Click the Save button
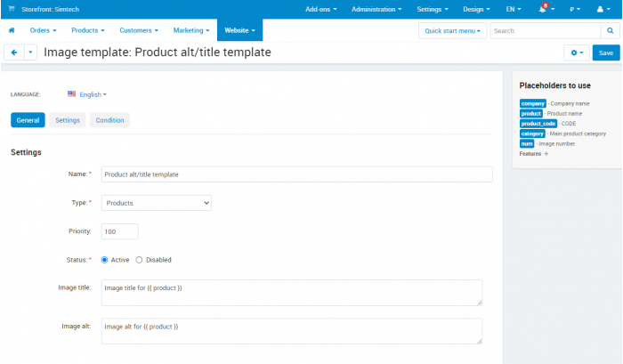The height and width of the screenshot is (364, 623). 606,53
